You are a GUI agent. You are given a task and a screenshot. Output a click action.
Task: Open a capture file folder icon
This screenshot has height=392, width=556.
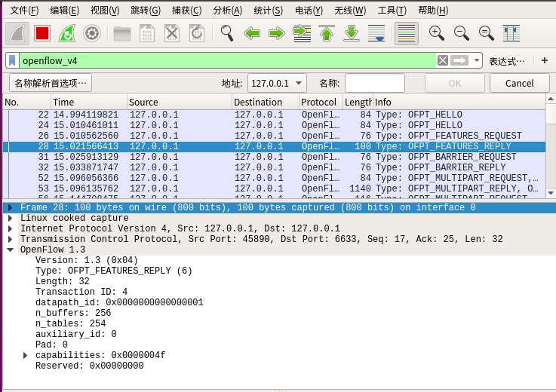[x=122, y=34]
